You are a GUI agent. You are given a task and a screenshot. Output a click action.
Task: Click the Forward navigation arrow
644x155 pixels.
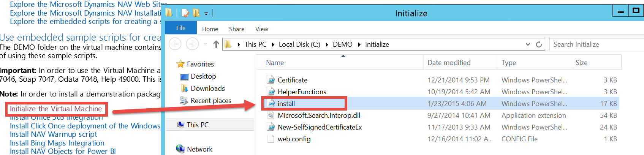[192, 44]
